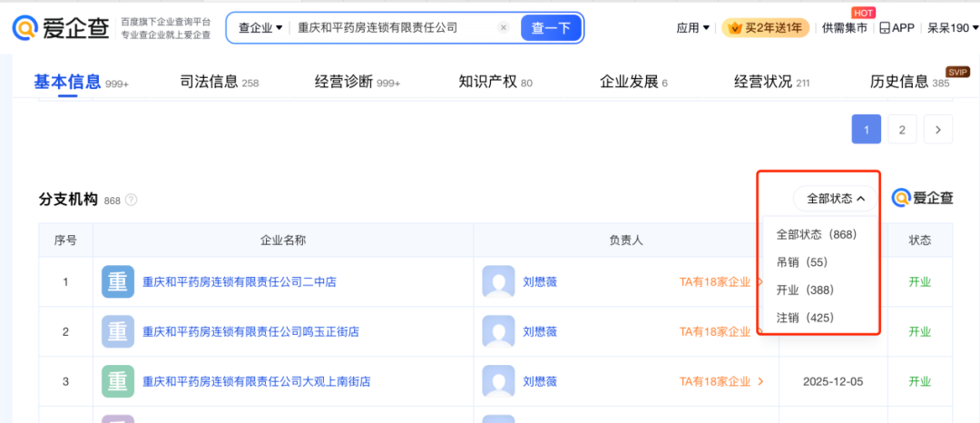Click the 重 logo icon in row 1
The height and width of the screenshot is (423, 980).
pyautogui.click(x=118, y=281)
